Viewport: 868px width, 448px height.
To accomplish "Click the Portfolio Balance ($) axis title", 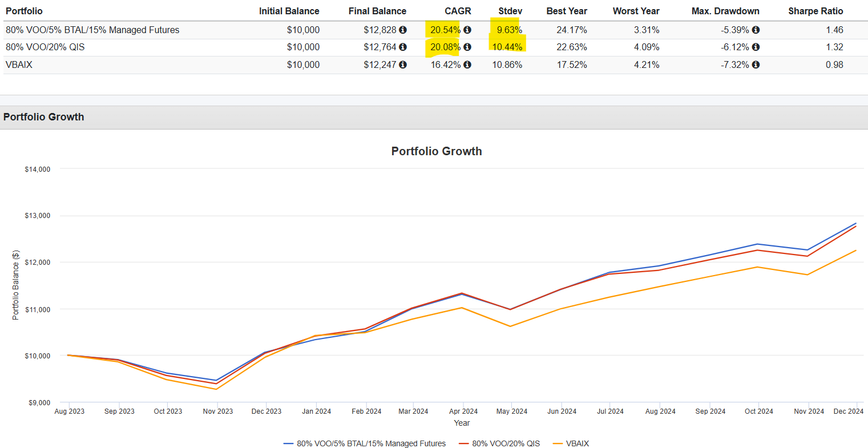I will pos(15,285).
